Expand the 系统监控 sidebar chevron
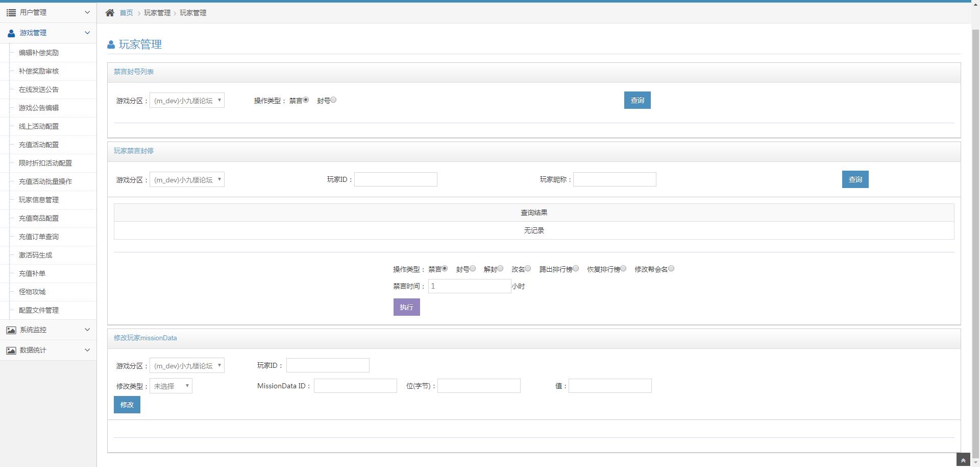The image size is (980, 467). [x=87, y=330]
